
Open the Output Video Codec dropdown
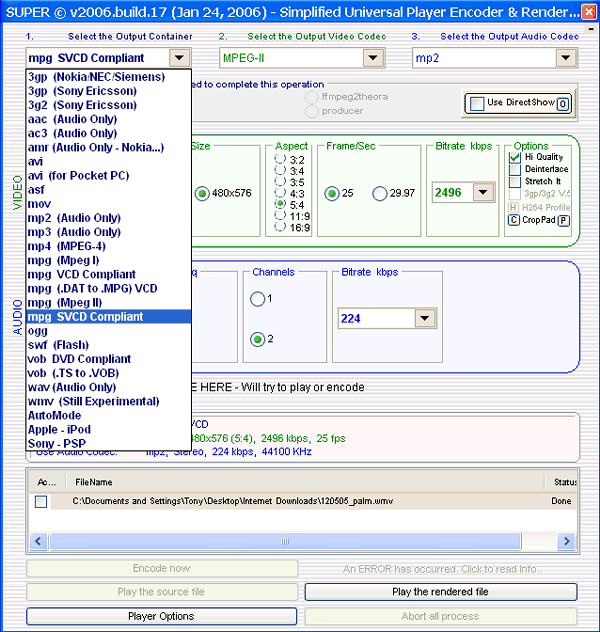point(373,58)
